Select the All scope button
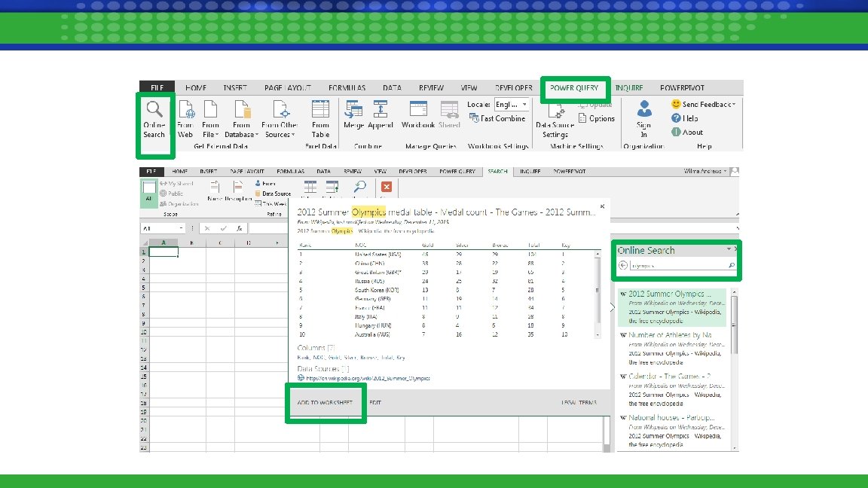 pyautogui.click(x=148, y=193)
